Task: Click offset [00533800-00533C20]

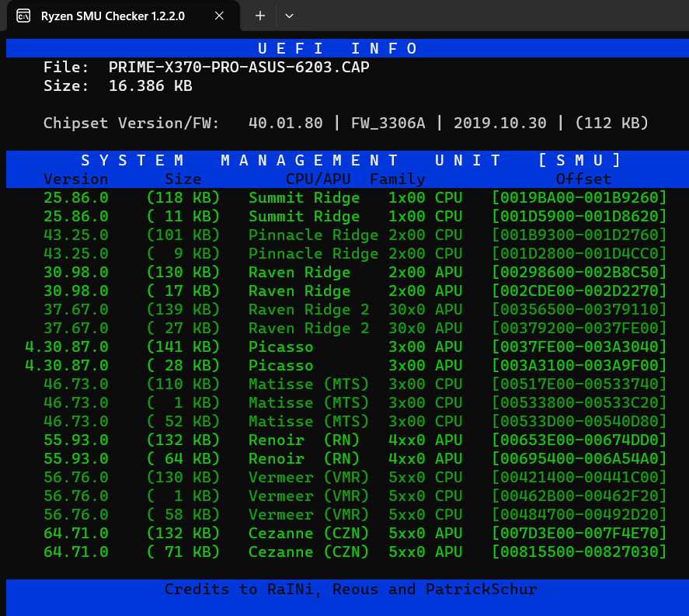Action: [x=579, y=403]
